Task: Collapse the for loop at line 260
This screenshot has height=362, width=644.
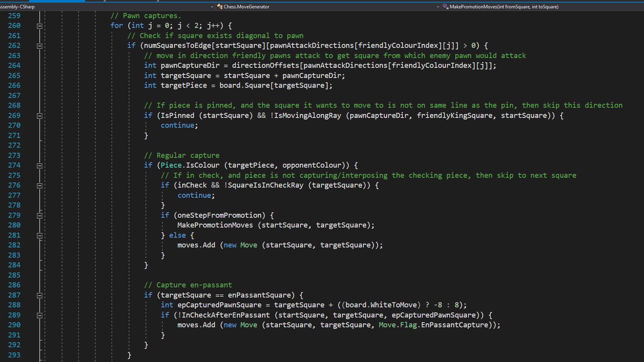Action: pyautogui.click(x=39, y=26)
